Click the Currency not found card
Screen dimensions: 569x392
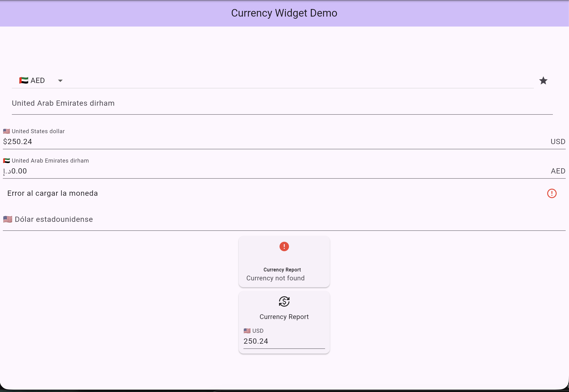pos(275,278)
